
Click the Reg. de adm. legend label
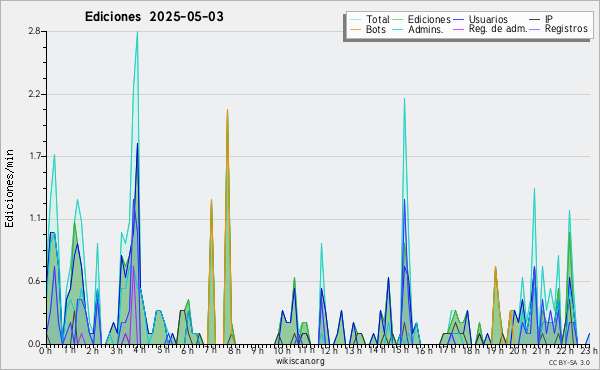point(498,29)
